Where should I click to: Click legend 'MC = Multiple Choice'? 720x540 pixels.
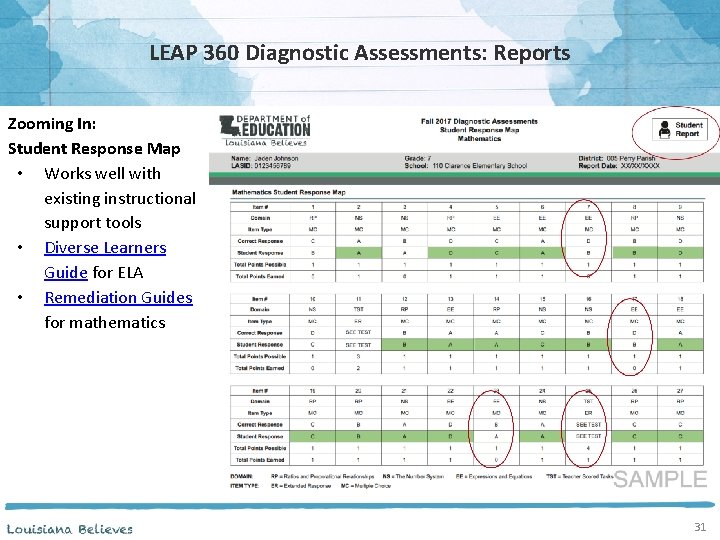coord(366,486)
